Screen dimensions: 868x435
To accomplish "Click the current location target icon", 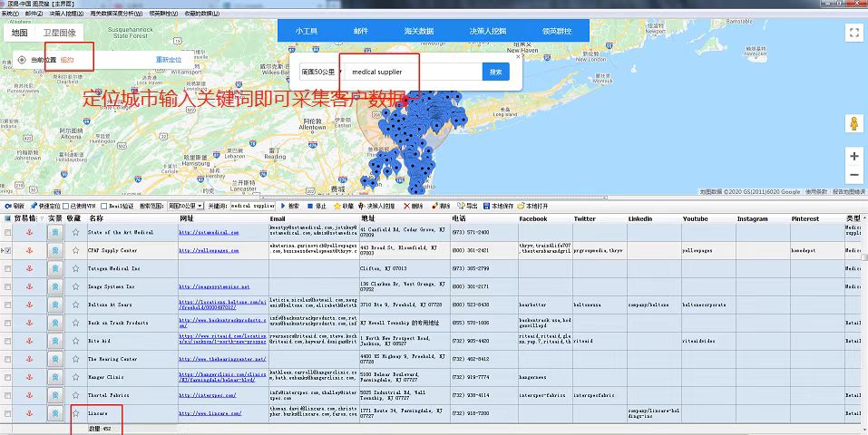I will pos(22,60).
